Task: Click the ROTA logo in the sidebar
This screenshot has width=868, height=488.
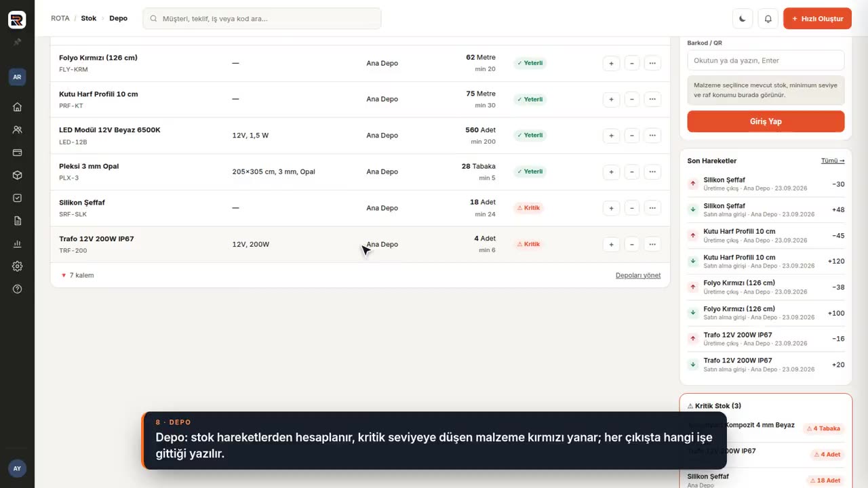Action: tap(17, 20)
